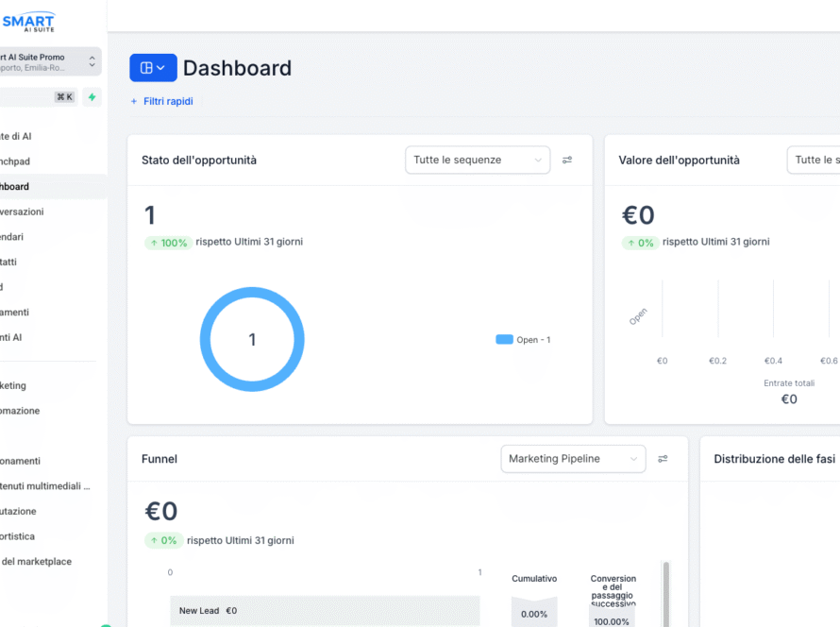Open filter settings for Stato dell'opportunità card
Viewport: 840px width, 627px height.
click(567, 161)
